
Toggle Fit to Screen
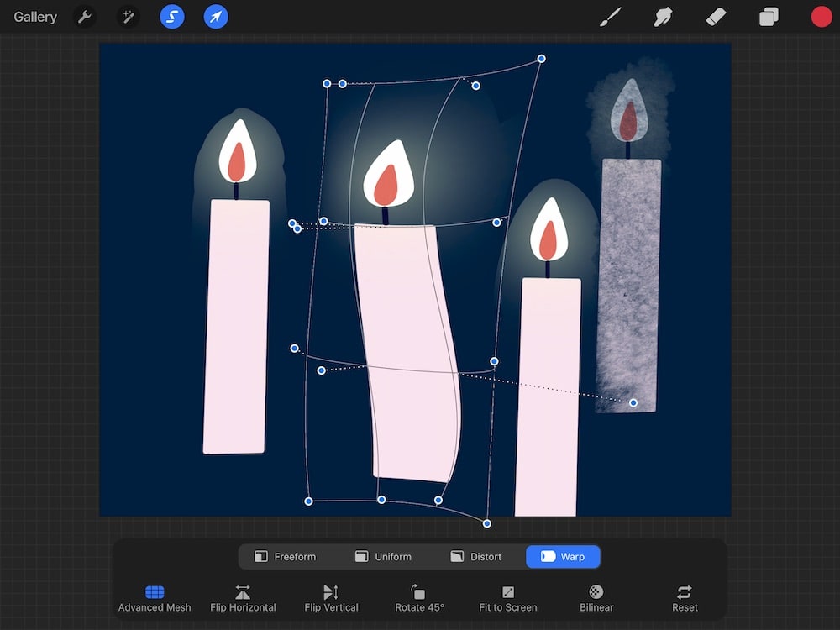(x=507, y=596)
